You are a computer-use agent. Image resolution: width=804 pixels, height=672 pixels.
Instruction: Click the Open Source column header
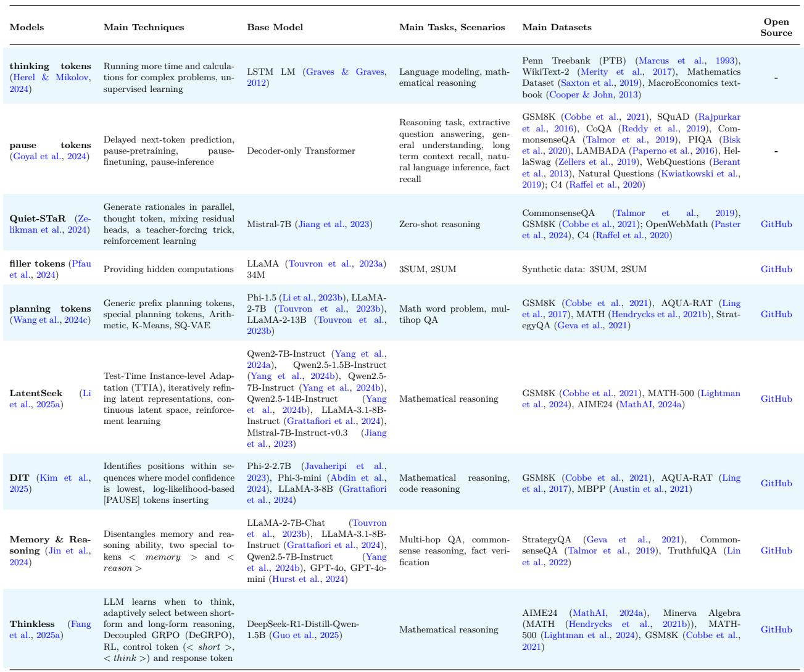coord(776,28)
